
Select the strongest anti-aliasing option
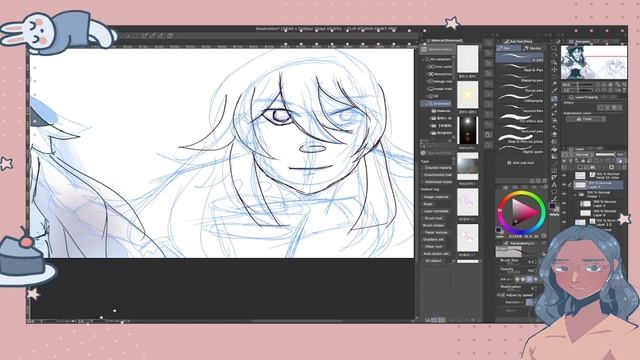click(536, 279)
